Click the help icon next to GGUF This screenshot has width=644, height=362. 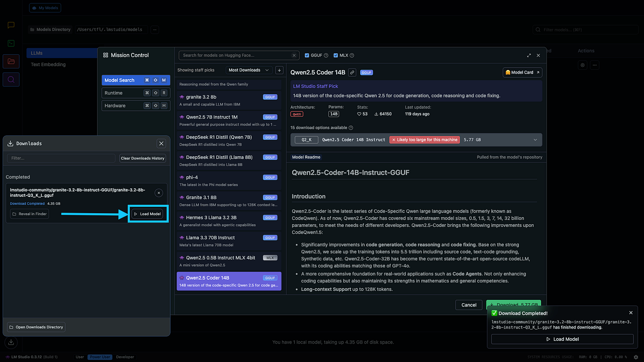click(326, 56)
